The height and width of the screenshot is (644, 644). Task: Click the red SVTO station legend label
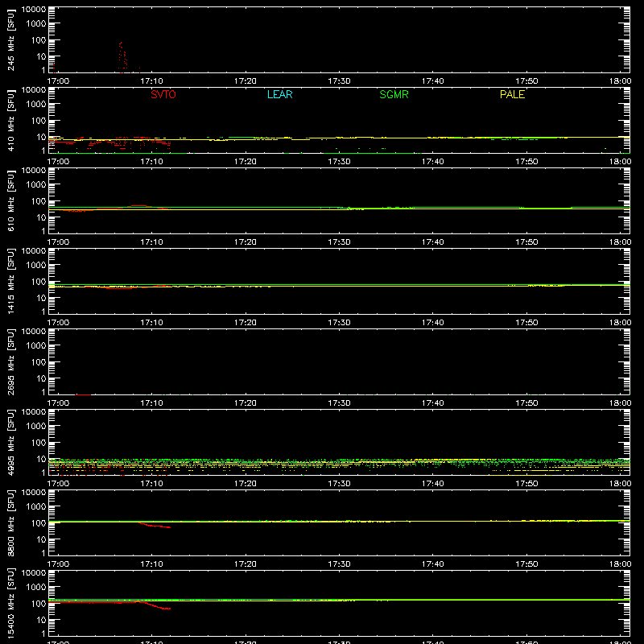(x=163, y=94)
